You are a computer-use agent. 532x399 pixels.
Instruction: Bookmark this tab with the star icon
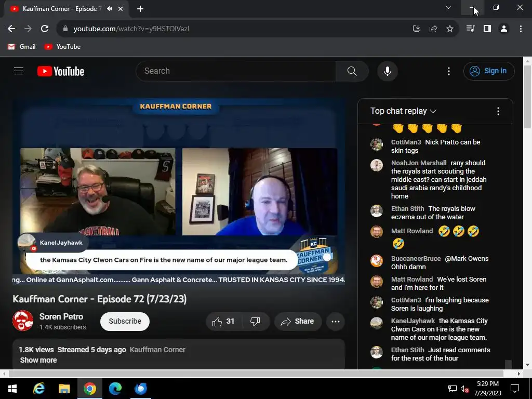coord(449,29)
